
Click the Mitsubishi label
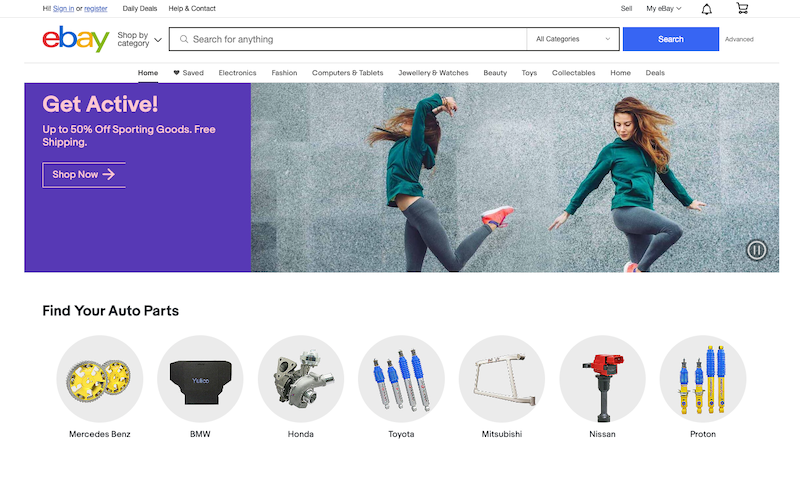pos(502,434)
